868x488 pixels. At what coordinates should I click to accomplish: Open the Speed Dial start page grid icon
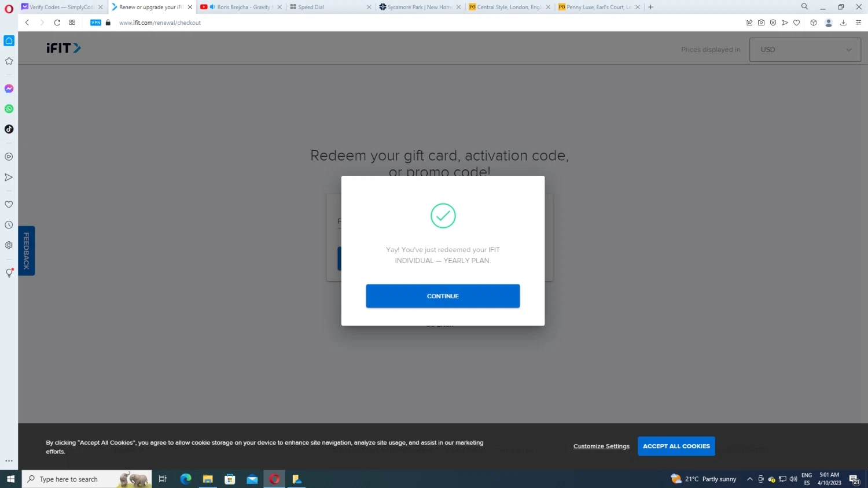tap(72, 23)
